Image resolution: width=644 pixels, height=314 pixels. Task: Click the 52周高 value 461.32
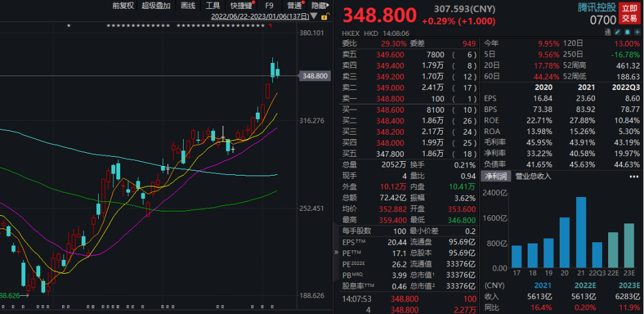pos(628,66)
